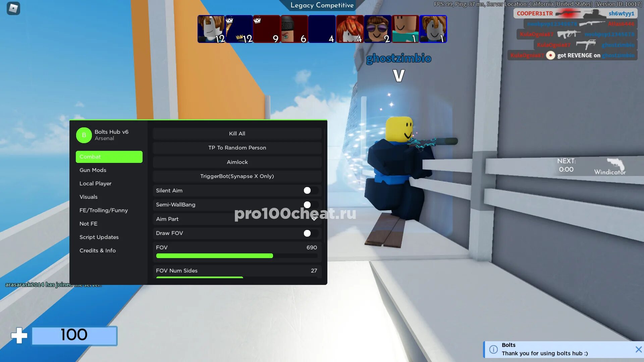
Task: Toggle Draw FOV switch
Action: pyautogui.click(x=307, y=233)
